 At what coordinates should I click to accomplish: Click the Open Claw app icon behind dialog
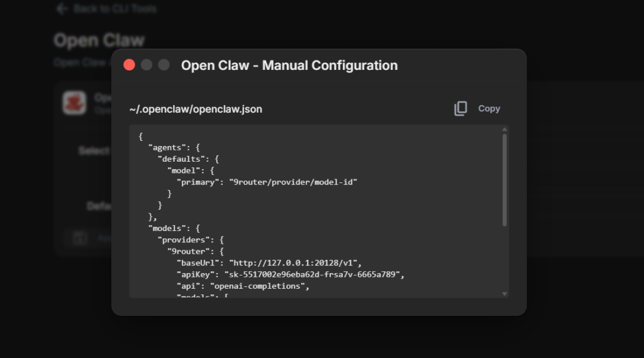click(74, 103)
